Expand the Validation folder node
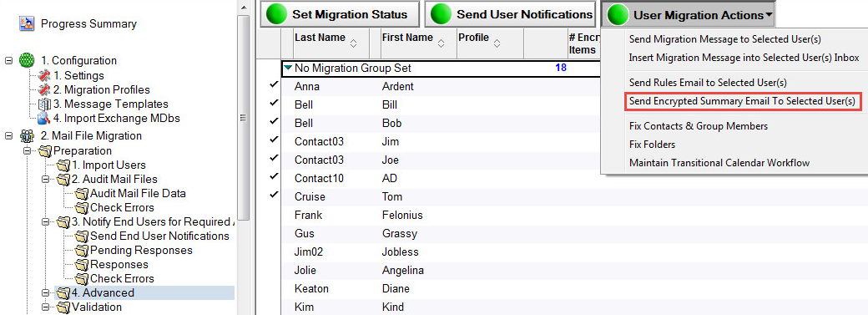Viewport: 868px width, 315px height. point(45,307)
